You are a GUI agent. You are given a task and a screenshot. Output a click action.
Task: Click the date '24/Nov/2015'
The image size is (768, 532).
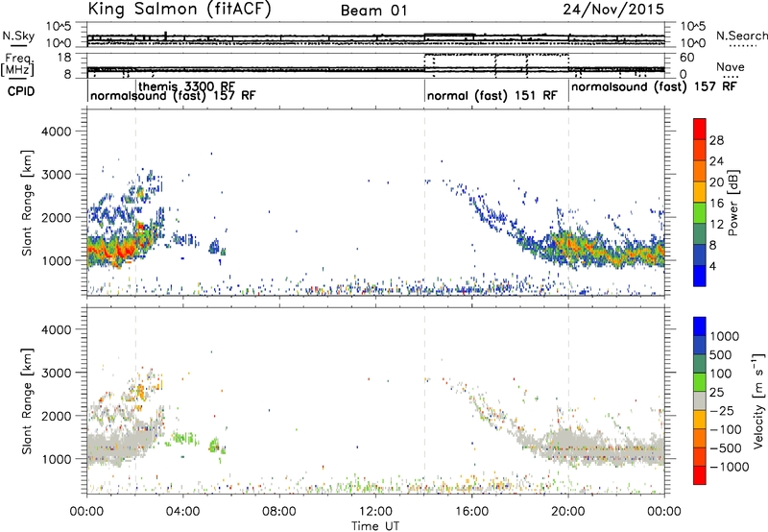tap(613, 10)
